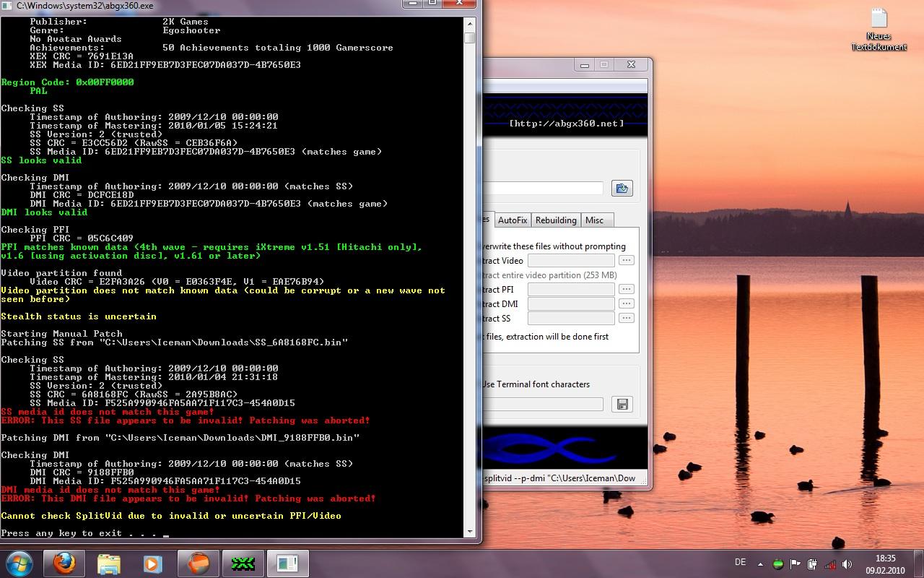Click the Extract Video path field
This screenshot has height=578, width=924.
point(571,260)
